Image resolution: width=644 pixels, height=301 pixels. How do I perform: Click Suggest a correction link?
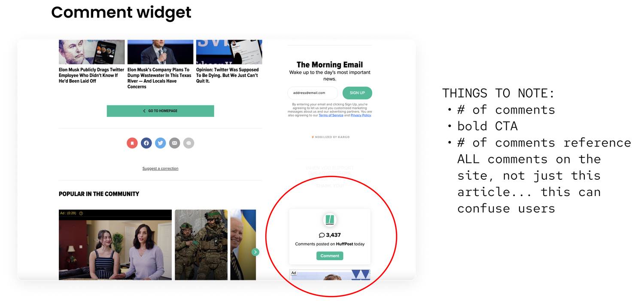160,169
